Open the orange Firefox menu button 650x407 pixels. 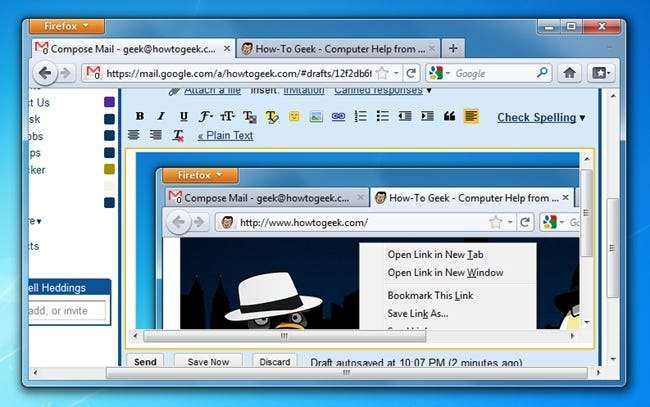point(67,26)
